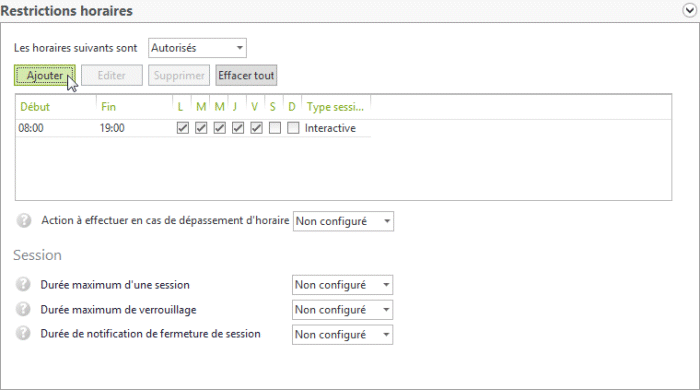Open Durée maximum de verrouillage dropdown
Image resolution: width=700 pixels, height=390 pixels.
coord(342,310)
